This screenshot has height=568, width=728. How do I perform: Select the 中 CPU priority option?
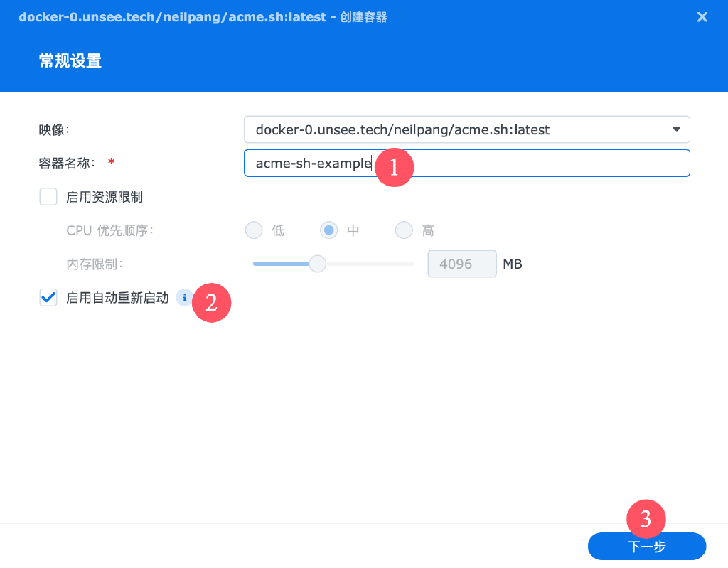[x=328, y=230]
